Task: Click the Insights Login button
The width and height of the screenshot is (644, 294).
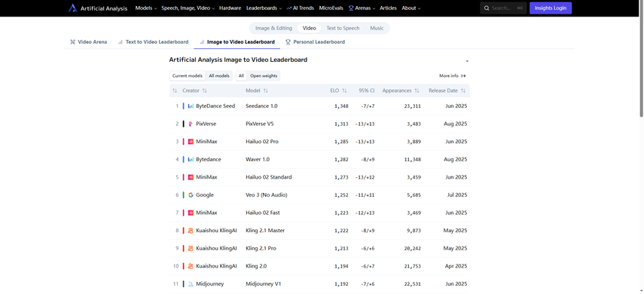Action: pyautogui.click(x=551, y=8)
